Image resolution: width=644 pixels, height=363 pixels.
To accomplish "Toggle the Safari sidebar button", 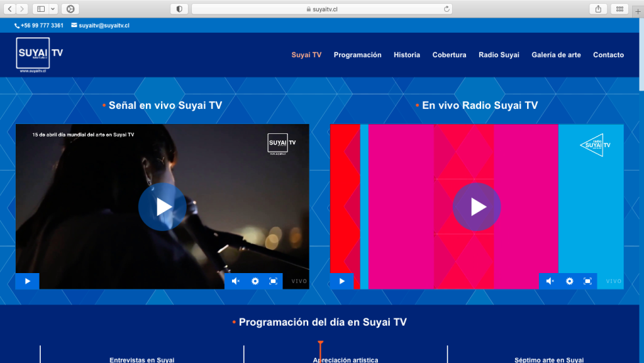I will click(x=41, y=9).
